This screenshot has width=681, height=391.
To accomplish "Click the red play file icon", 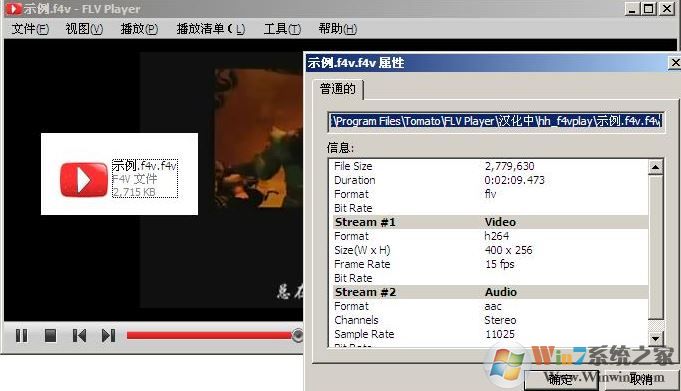I will [x=84, y=179].
